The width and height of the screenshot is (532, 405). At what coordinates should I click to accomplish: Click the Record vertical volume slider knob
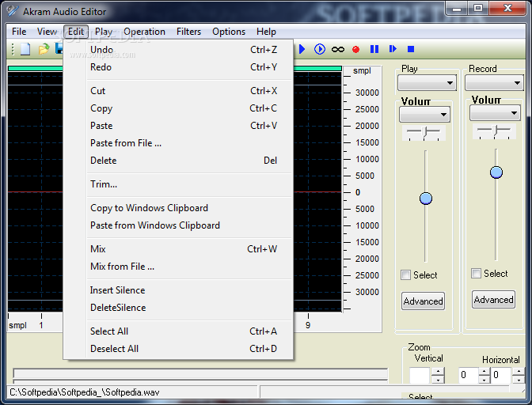click(496, 172)
